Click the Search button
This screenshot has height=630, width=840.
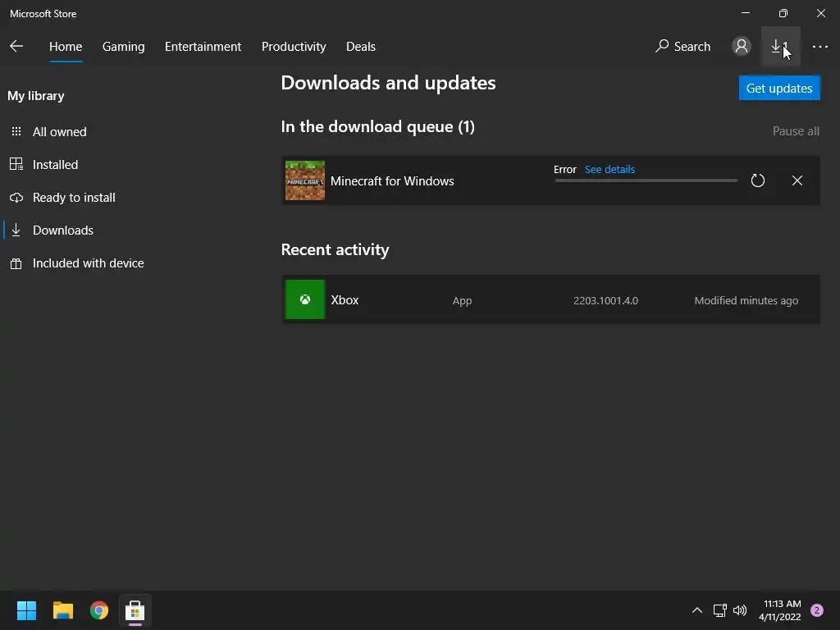coord(682,47)
